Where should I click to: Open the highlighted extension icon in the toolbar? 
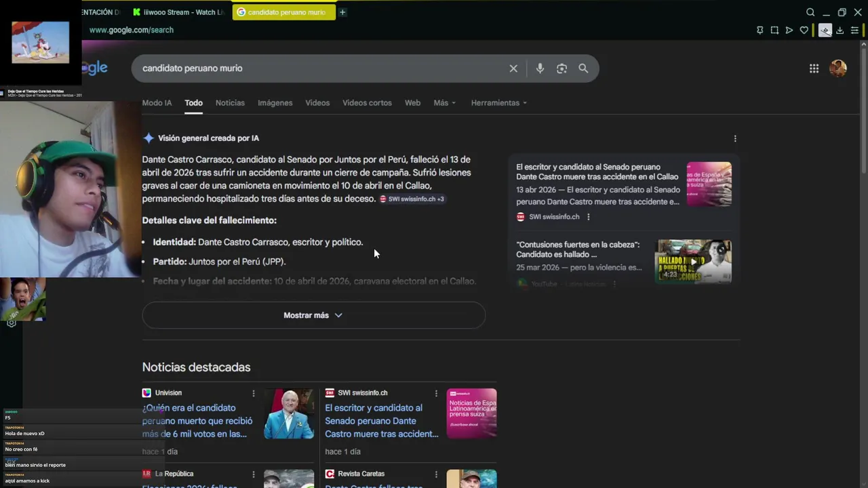point(825,30)
